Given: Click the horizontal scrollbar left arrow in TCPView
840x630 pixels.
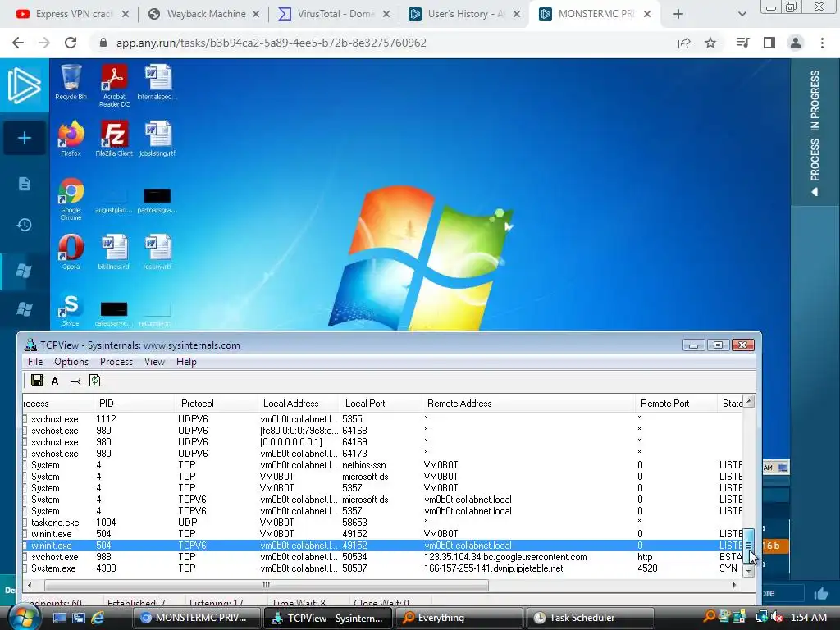Looking at the screenshot, I should [30, 585].
